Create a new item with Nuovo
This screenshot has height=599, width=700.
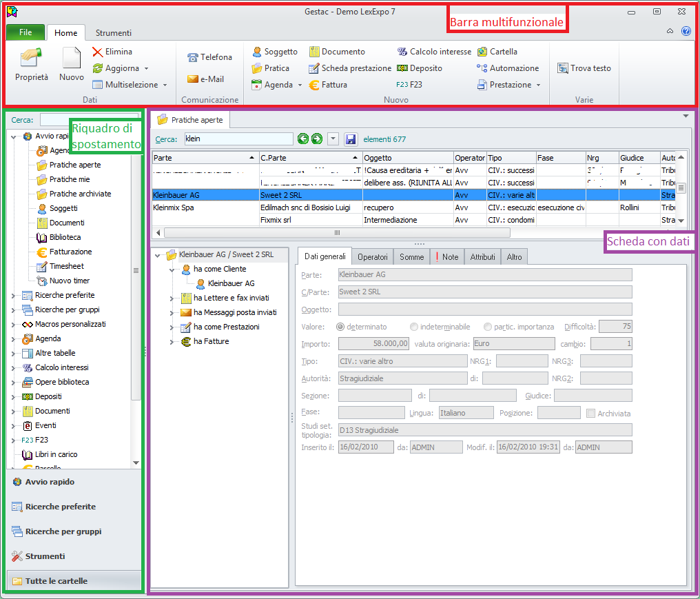click(72, 65)
